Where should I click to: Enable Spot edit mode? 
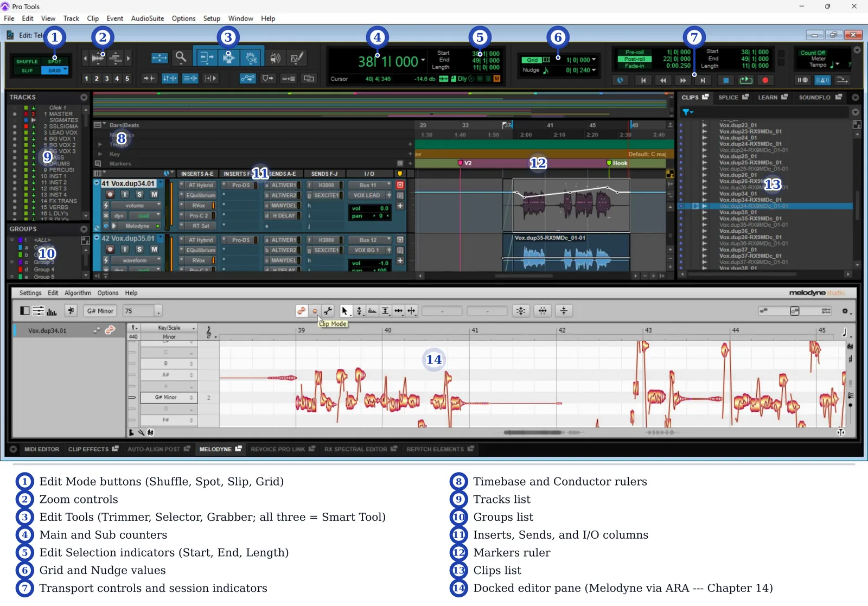point(55,61)
